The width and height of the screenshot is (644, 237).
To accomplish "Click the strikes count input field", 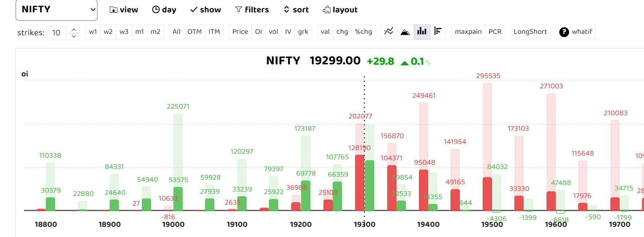I will tap(56, 33).
